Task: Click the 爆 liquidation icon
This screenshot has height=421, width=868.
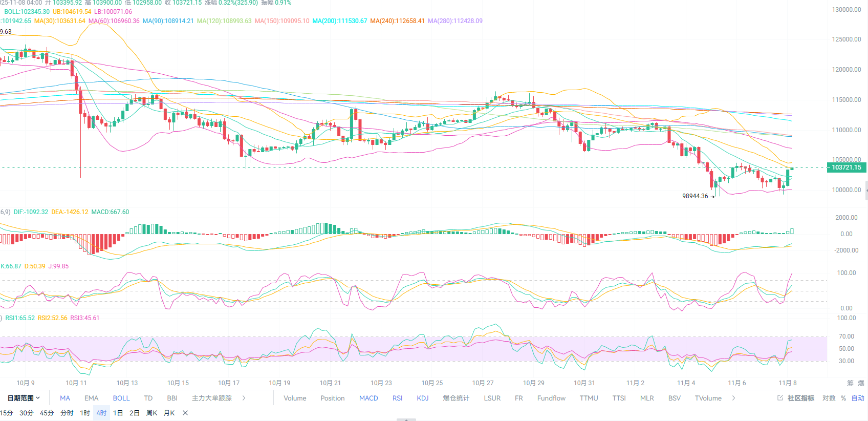Action: (861, 383)
